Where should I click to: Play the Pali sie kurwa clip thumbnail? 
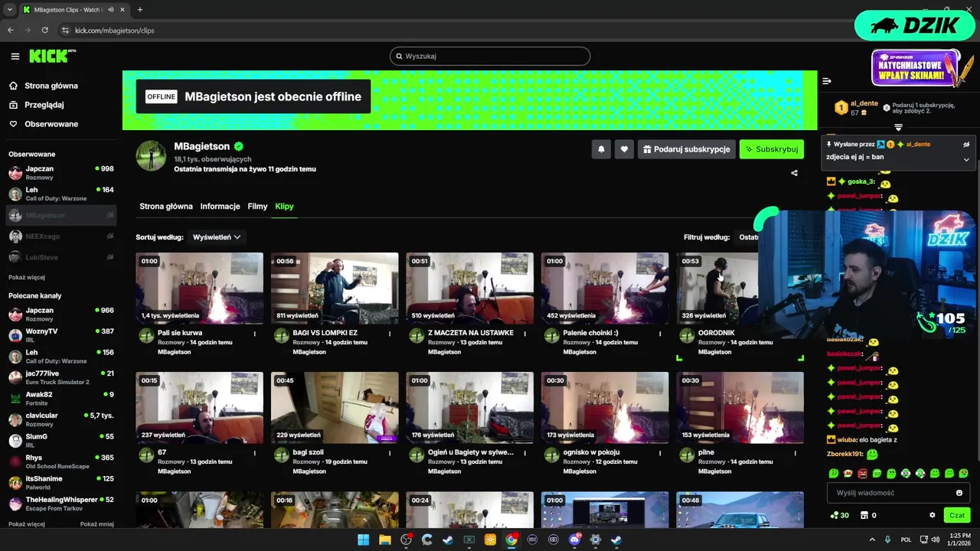point(199,289)
